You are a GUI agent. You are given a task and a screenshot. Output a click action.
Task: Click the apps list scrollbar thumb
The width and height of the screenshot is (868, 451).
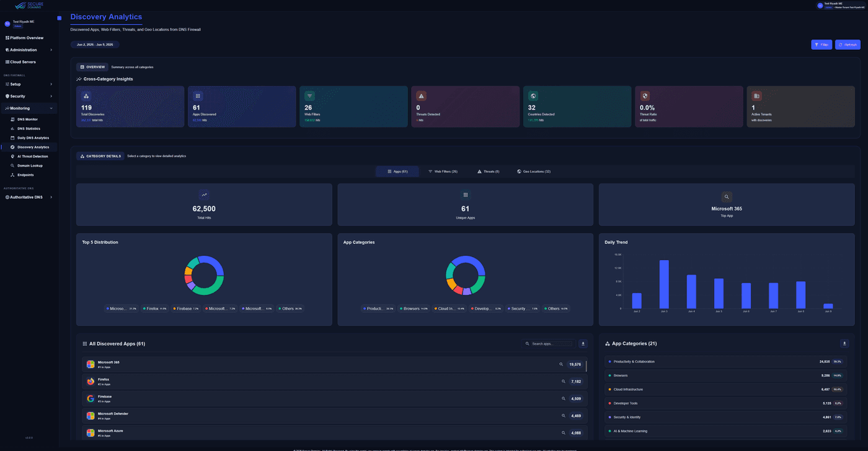(x=586, y=366)
